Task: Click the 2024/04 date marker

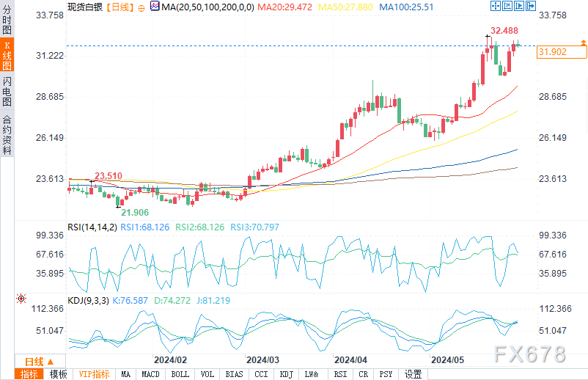Action: click(x=350, y=360)
